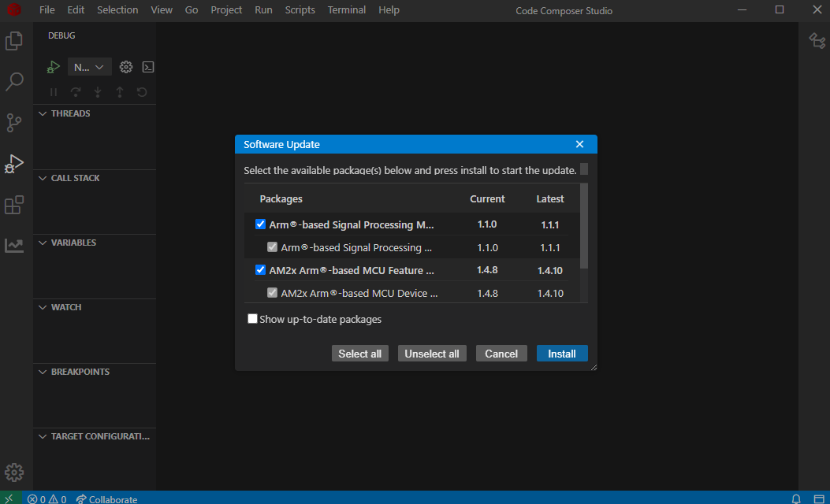Click the Step Out debug control

pos(120,92)
